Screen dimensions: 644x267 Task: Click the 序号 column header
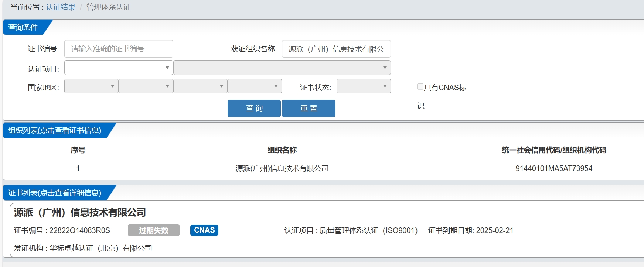coord(78,150)
